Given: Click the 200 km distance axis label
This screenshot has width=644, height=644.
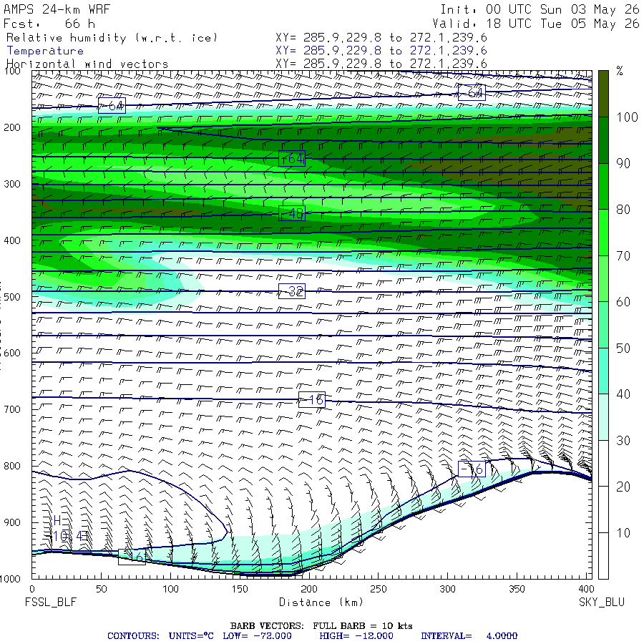Looking at the screenshot, I should 309,589.
